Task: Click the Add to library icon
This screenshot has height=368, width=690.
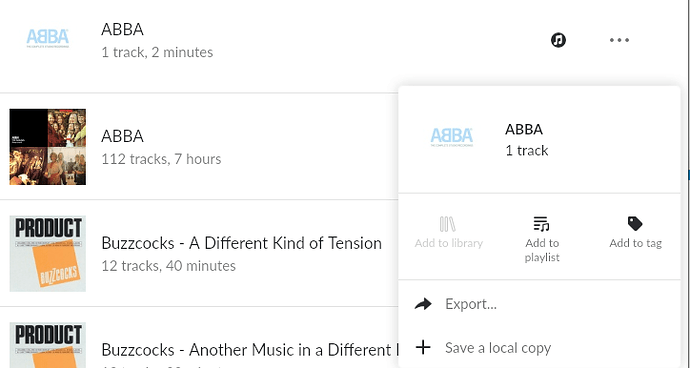Action: click(448, 224)
